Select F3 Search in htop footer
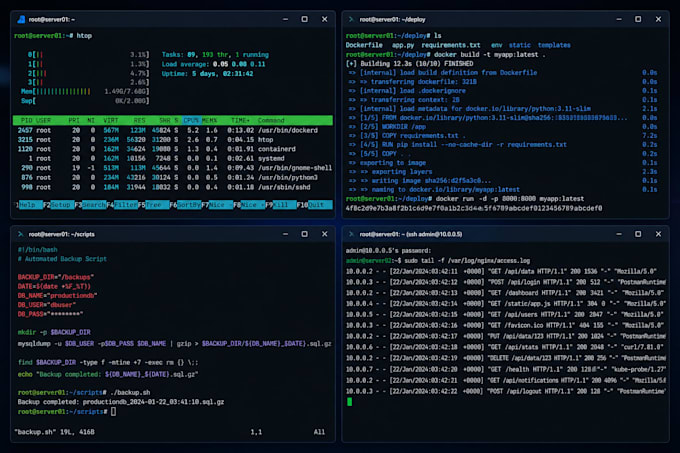Viewport: 680px width, 453px height. (90, 205)
